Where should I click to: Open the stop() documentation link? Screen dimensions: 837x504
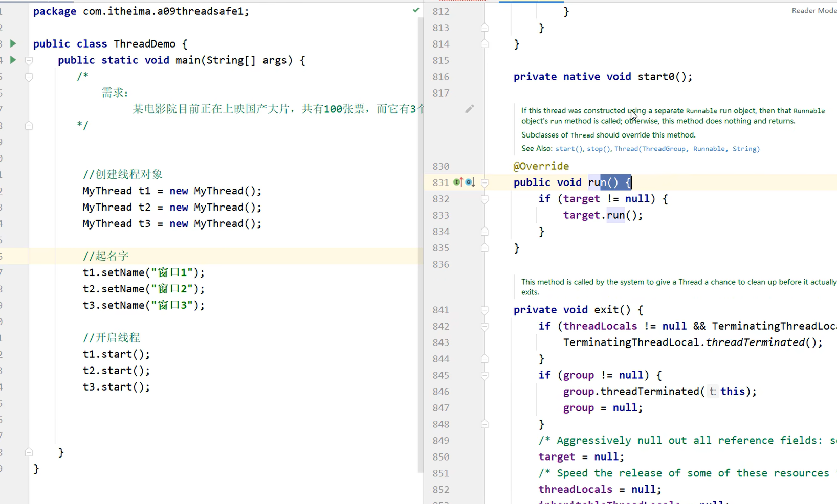598,149
